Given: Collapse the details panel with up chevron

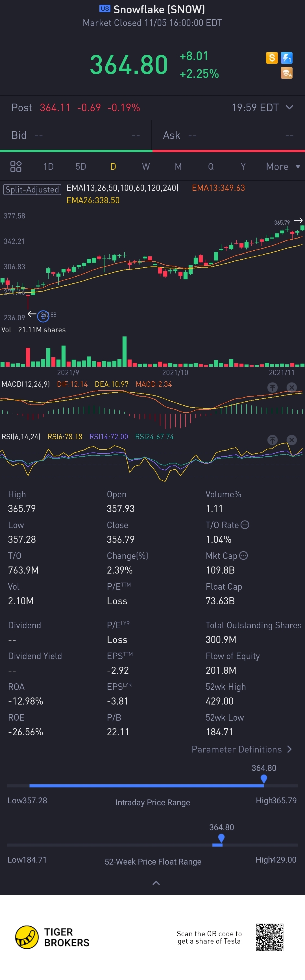Looking at the screenshot, I should [156, 883].
